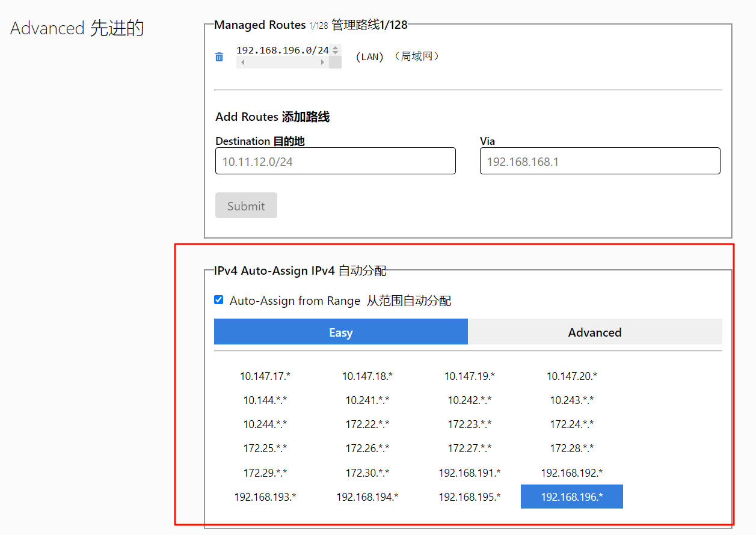This screenshot has height=535, width=756.
Task: Click the route box vertical scroll arrows
Action: [x=336, y=50]
